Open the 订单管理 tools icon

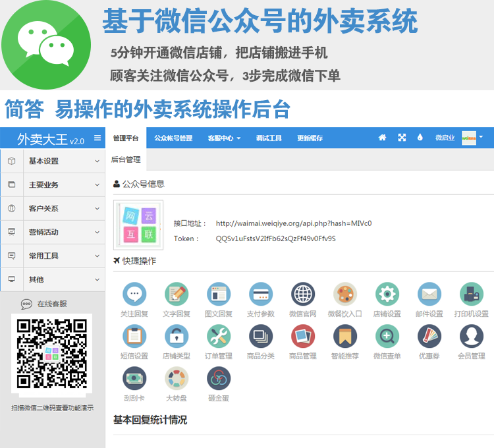coord(219,336)
